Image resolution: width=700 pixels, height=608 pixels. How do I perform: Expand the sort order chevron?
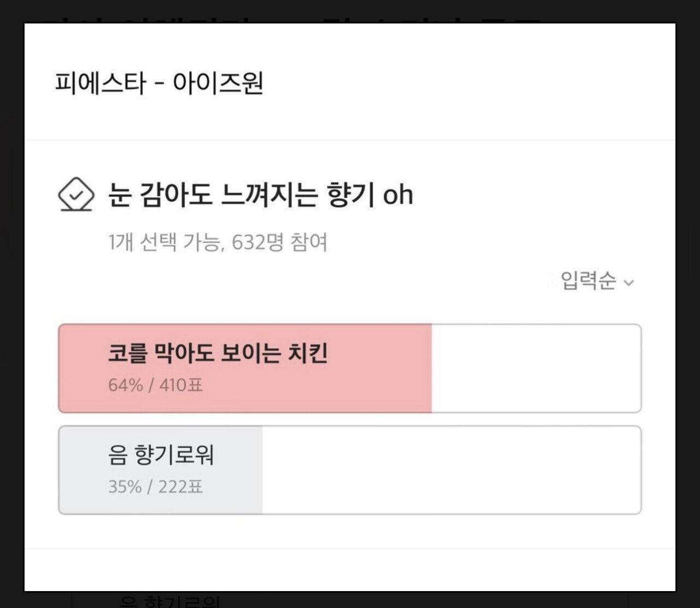click(629, 283)
